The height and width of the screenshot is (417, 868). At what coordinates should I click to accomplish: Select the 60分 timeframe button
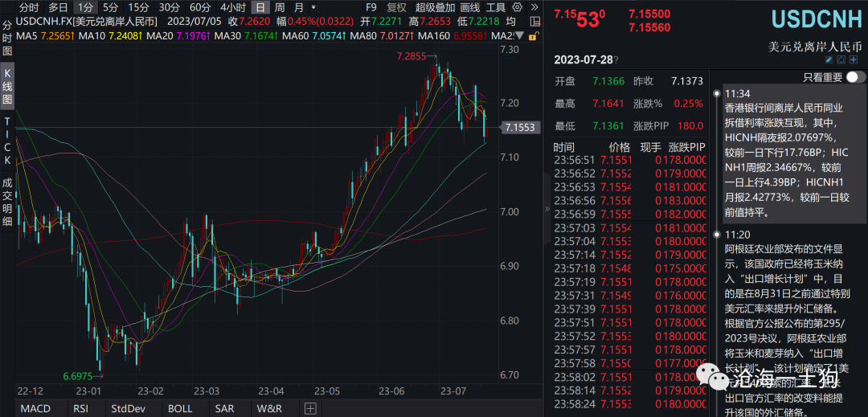click(200, 7)
